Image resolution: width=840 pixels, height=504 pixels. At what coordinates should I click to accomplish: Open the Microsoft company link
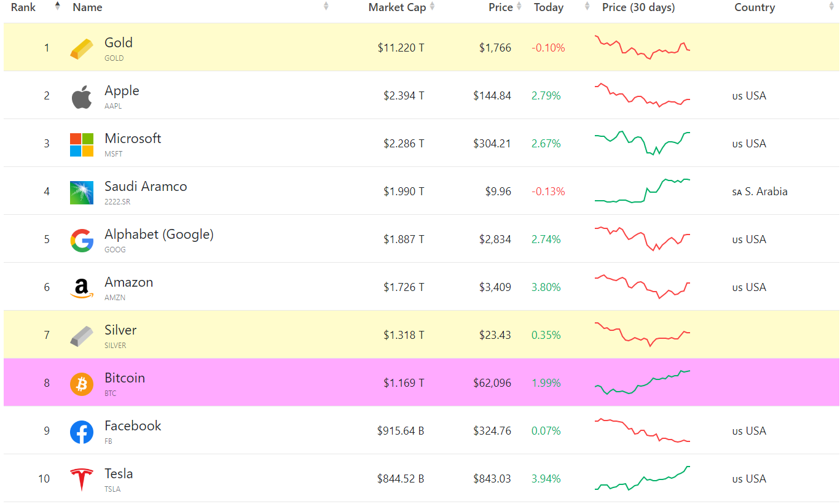133,139
